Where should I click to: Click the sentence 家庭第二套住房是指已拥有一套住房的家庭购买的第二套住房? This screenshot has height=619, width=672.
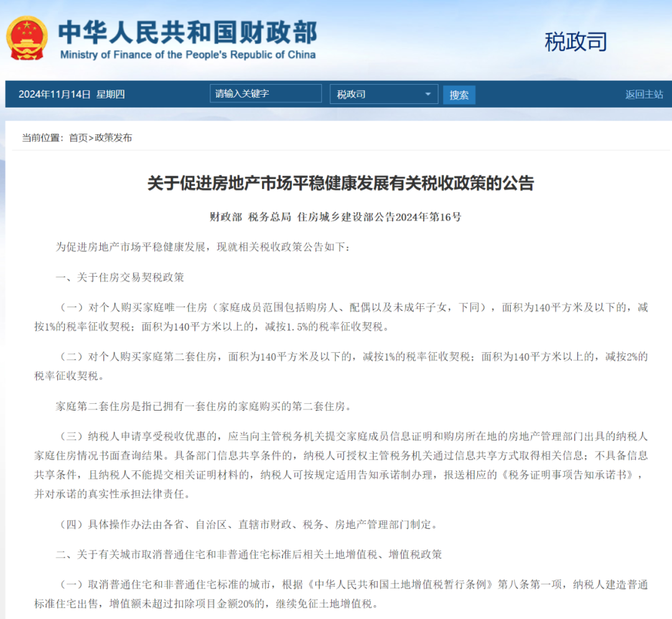pos(203,406)
